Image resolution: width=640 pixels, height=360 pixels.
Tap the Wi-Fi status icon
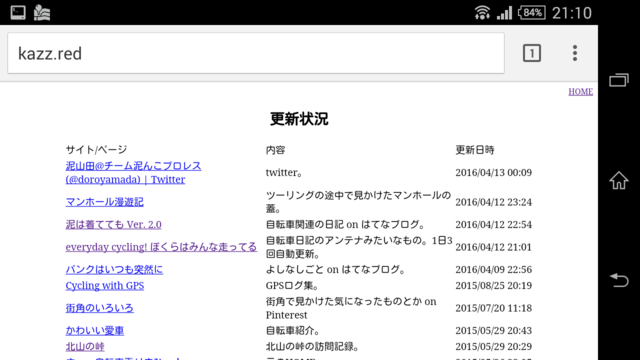(482, 13)
